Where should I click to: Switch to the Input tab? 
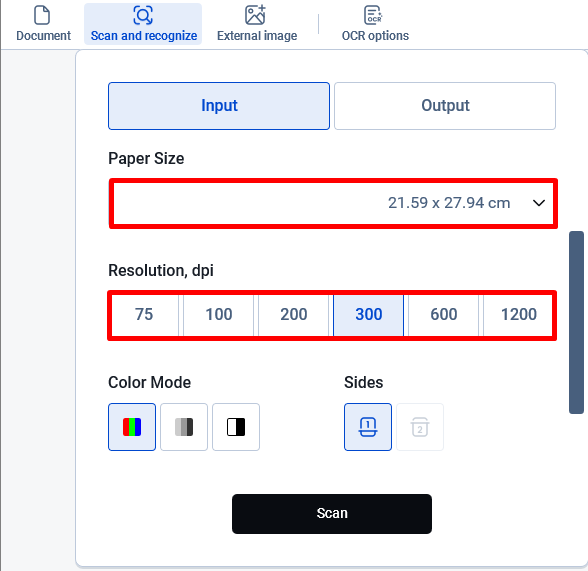point(219,106)
